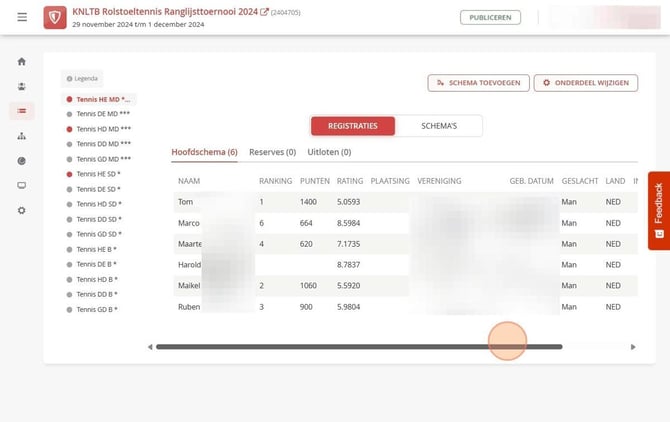The height and width of the screenshot is (422, 670).
Task: Open external link icon next to tournament title
Action: (x=264, y=12)
